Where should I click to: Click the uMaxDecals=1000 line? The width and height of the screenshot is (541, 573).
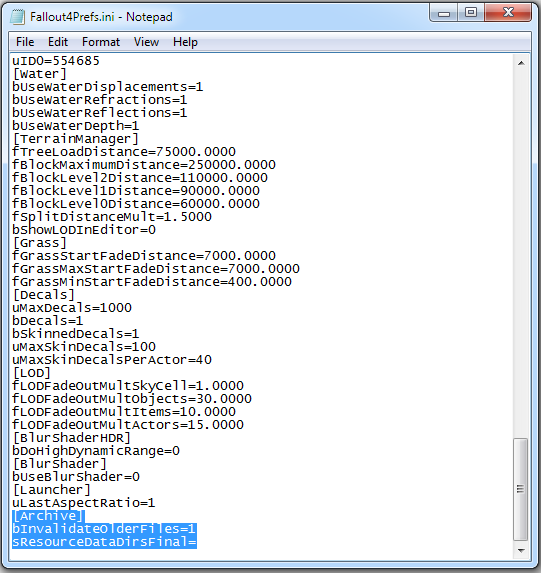point(72,308)
